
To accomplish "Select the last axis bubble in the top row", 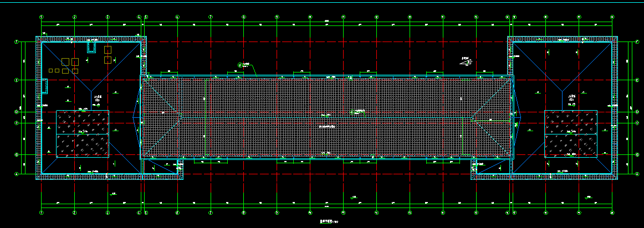I will pos(612,17).
